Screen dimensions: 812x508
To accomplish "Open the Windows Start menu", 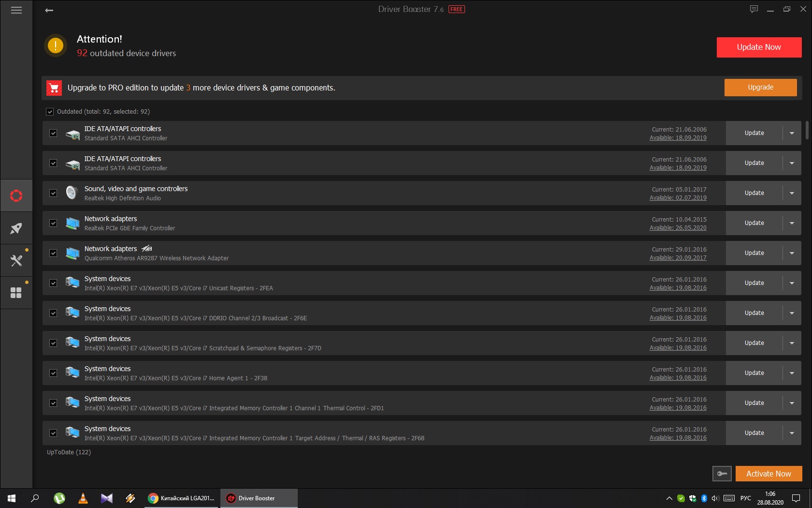I will pos(12,498).
